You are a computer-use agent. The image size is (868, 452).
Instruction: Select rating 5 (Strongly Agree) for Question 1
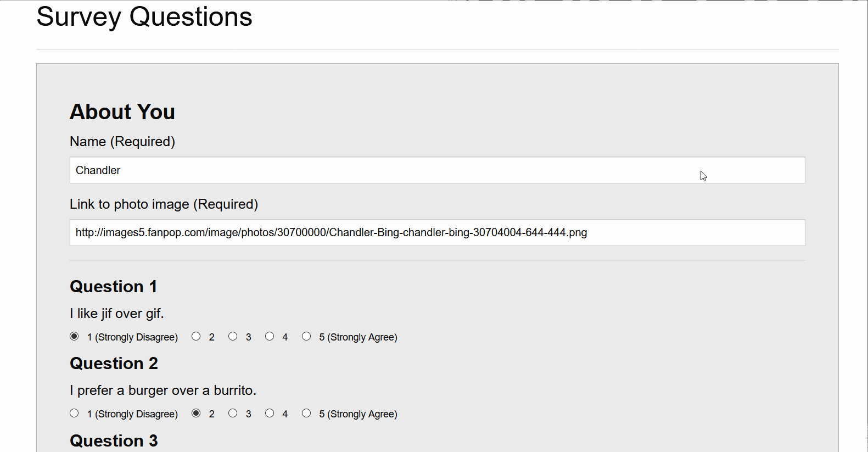click(306, 336)
